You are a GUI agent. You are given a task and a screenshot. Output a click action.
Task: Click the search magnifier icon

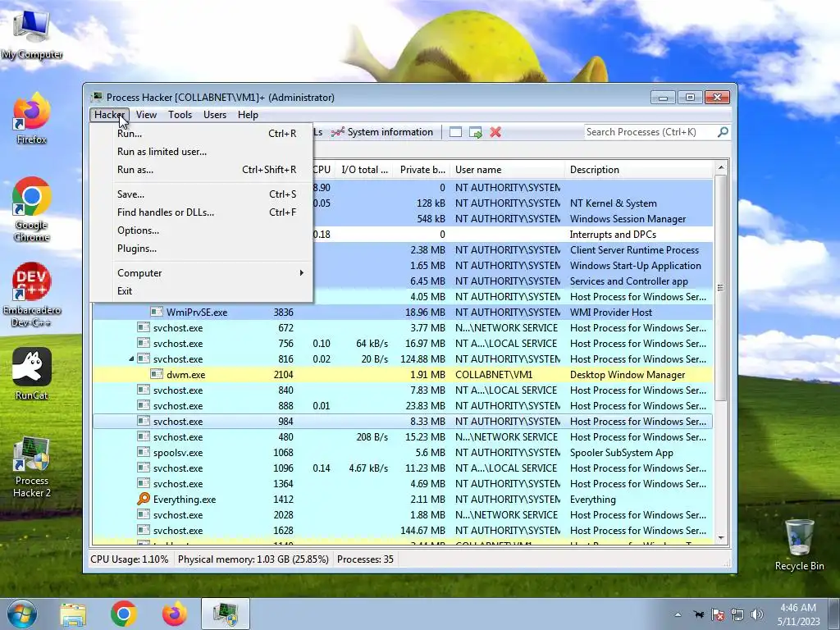point(723,132)
